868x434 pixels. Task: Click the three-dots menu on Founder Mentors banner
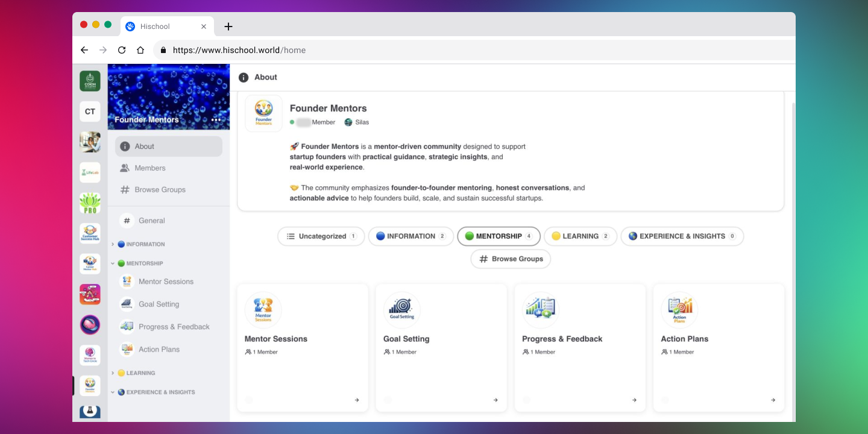pos(216,120)
